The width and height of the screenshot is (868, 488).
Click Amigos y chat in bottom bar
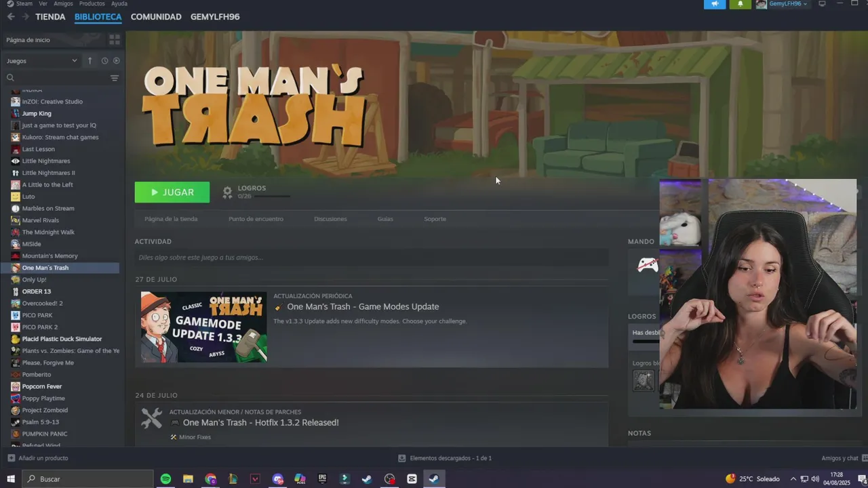point(840,458)
